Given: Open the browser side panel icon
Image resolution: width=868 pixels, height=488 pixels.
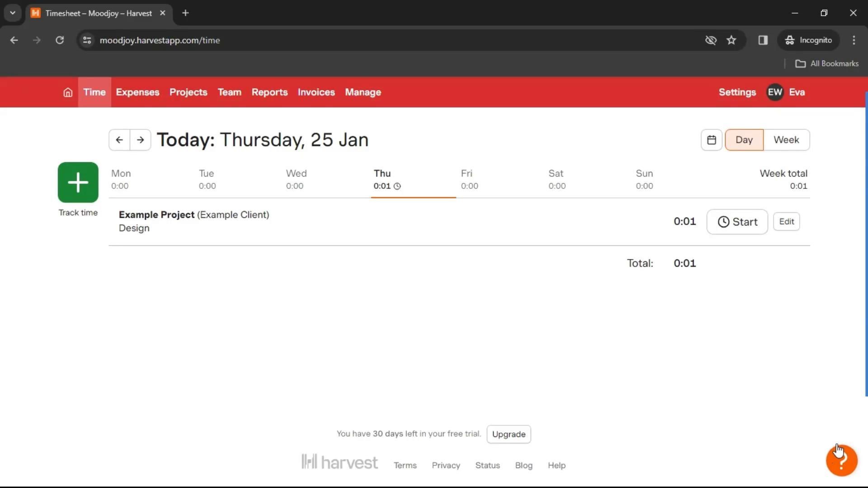Looking at the screenshot, I should point(763,40).
